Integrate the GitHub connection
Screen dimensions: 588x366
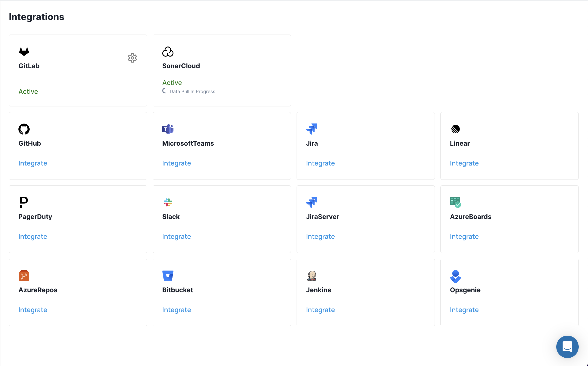[x=33, y=163]
